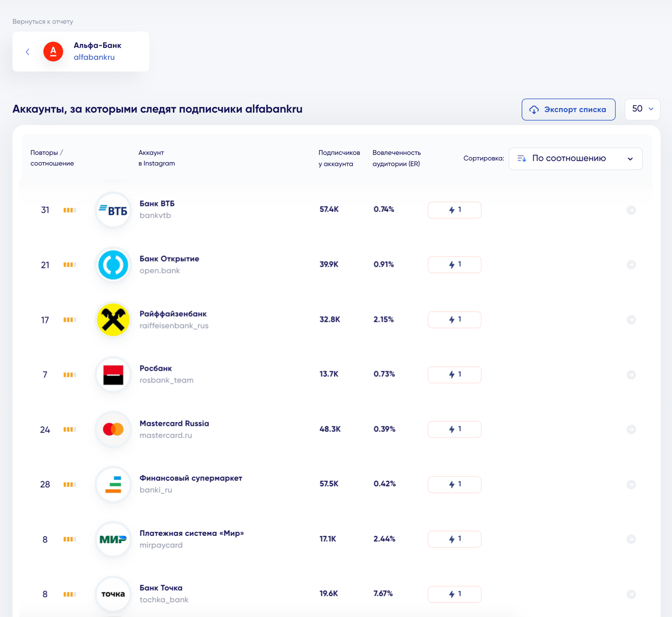The height and width of the screenshot is (617, 672).
Task: Click the Банк ВТБ logo avatar
Action: pos(113,210)
